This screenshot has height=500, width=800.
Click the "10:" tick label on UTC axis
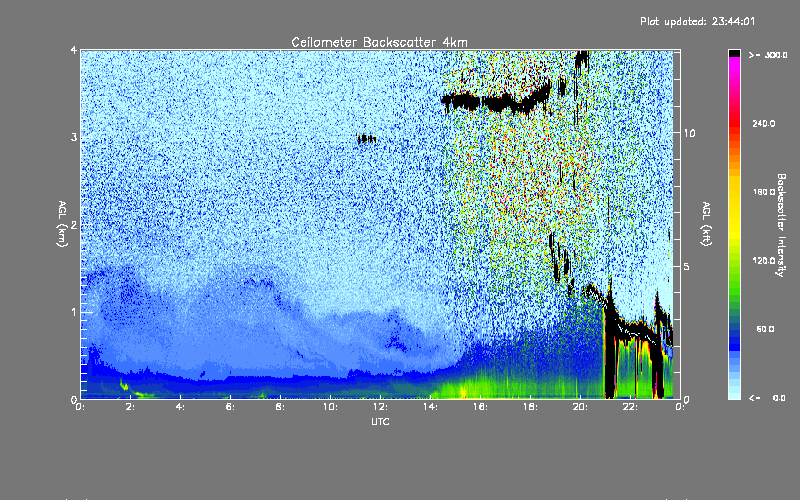coord(330,407)
